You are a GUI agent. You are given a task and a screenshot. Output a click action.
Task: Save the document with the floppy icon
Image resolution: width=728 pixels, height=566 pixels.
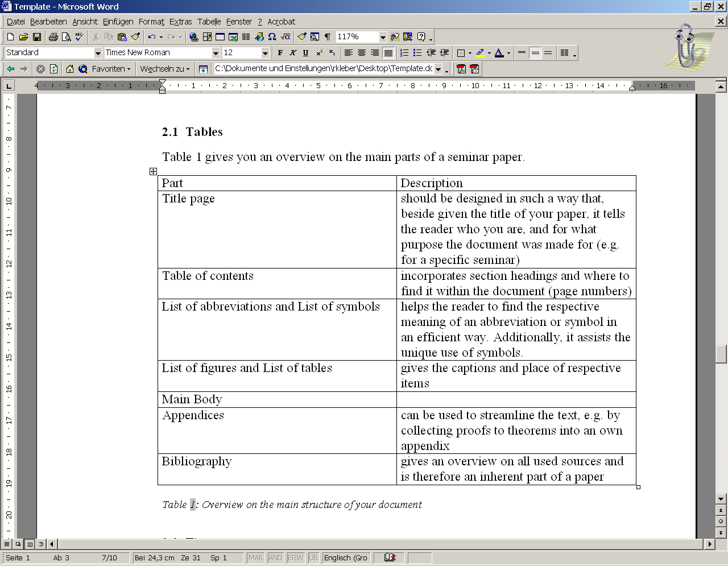[x=37, y=37]
